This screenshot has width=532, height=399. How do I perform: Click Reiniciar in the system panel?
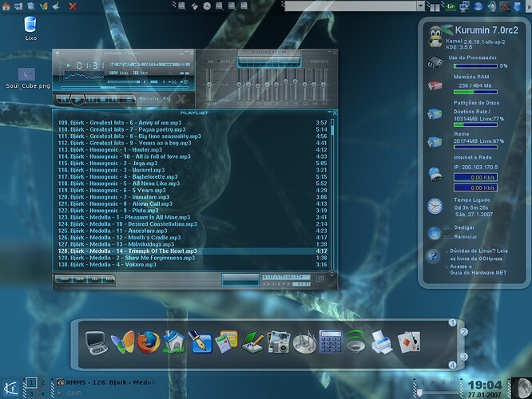(464, 236)
